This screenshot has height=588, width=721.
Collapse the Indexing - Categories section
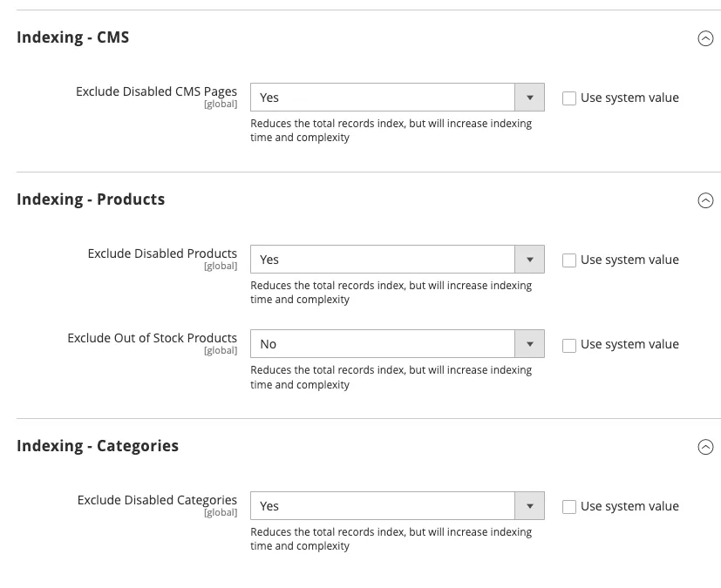pyautogui.click(x=705, y=447)
